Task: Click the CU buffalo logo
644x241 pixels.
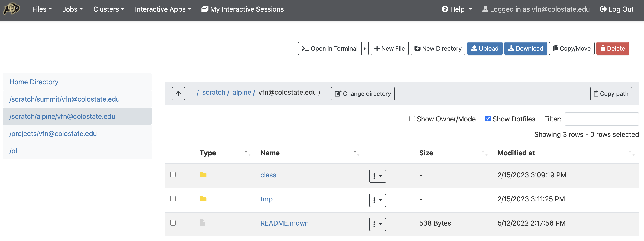Action: click(12, 9)
